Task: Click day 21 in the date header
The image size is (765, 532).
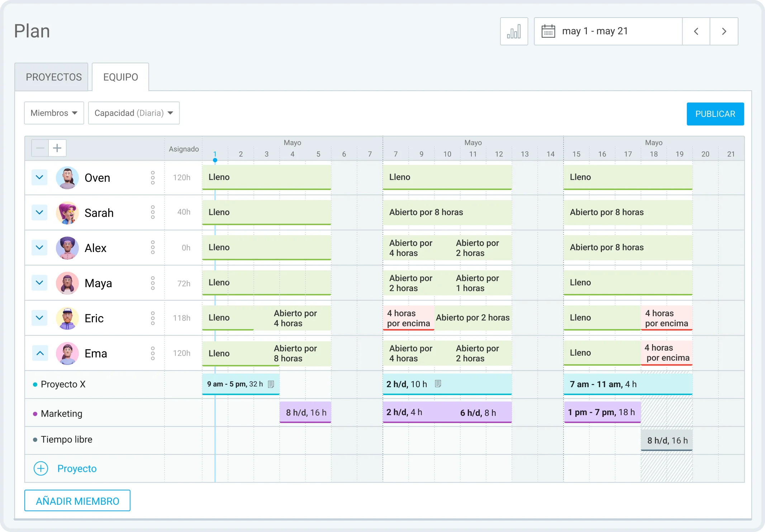Action: click(x=731, y=154)
